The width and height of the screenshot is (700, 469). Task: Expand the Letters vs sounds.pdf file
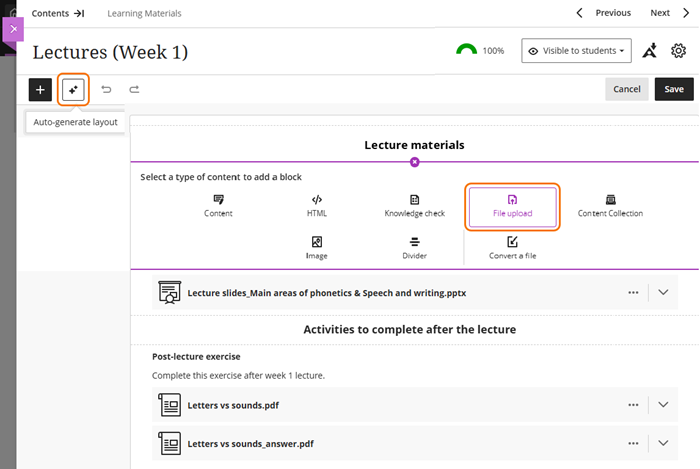[x=663, y=405]
